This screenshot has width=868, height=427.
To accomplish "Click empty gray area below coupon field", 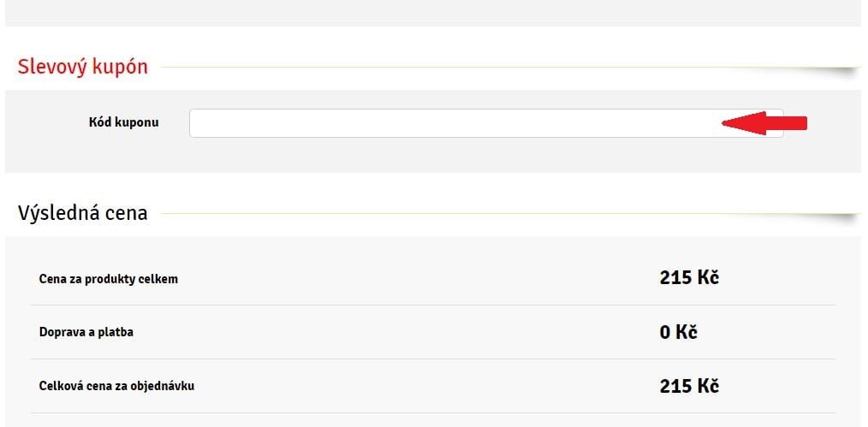I will tap(433, 156).
